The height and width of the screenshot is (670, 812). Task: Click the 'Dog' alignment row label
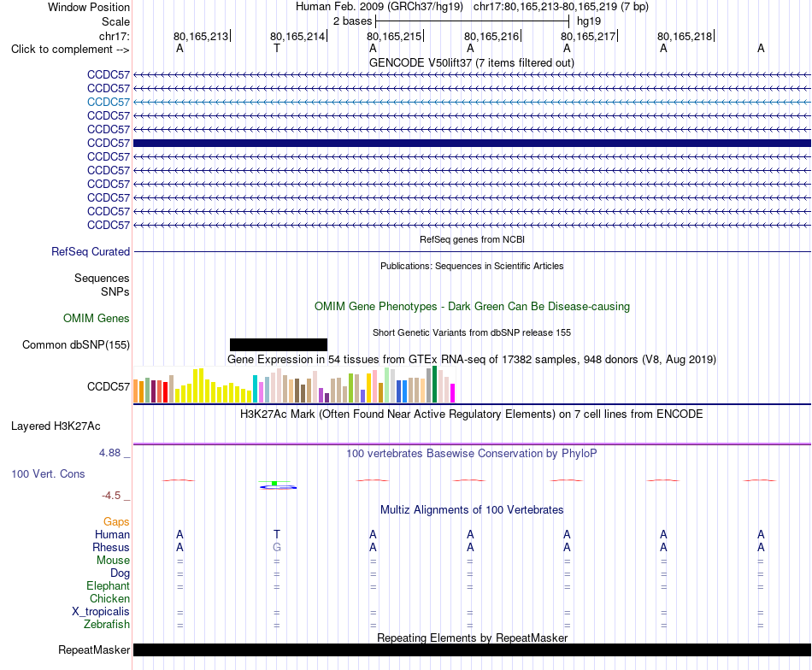120,573
